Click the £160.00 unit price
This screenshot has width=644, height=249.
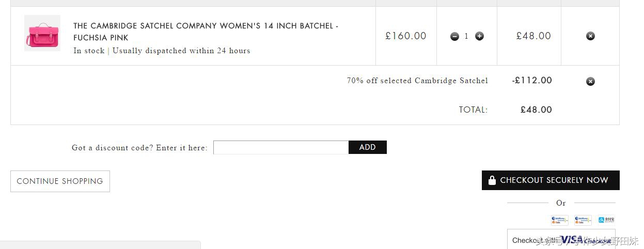coord(406,36)
